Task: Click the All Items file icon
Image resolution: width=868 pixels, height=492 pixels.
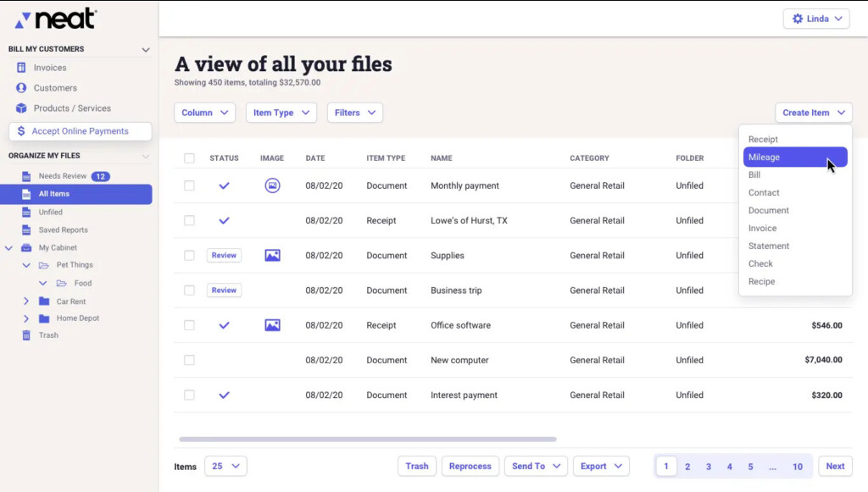Action: 26,194
